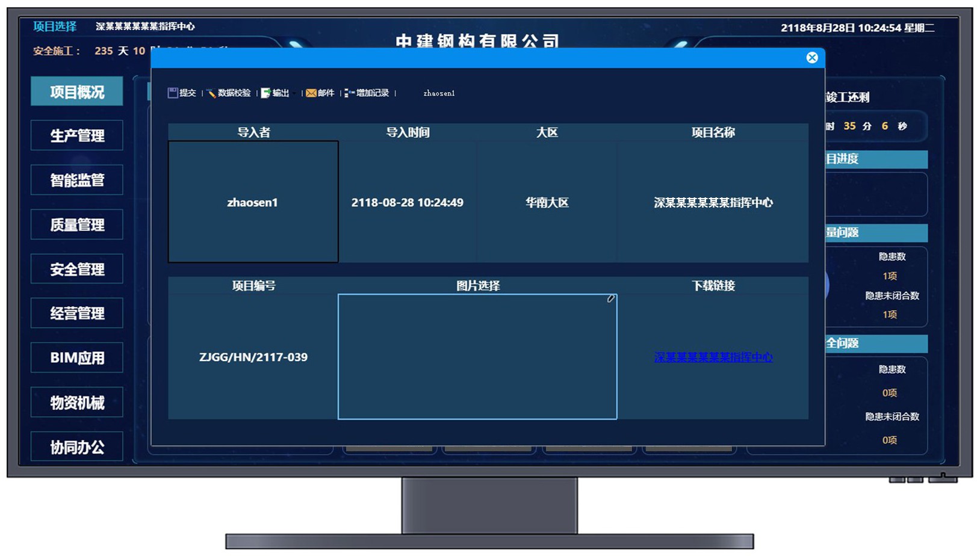The image size is (980, 556).
Task: Click the 增加记录 add-record icon
Action: [x=347, y=93]
